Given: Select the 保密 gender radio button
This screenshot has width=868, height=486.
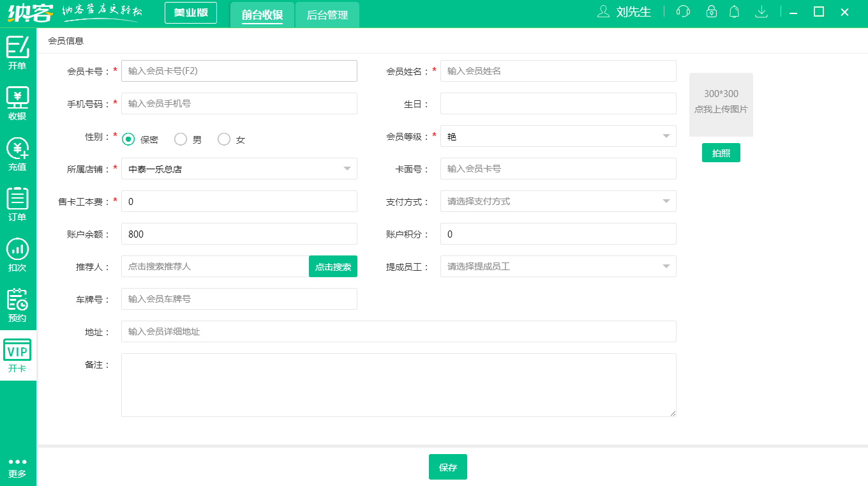Looking at the screenshot, I should pos(128,139).
